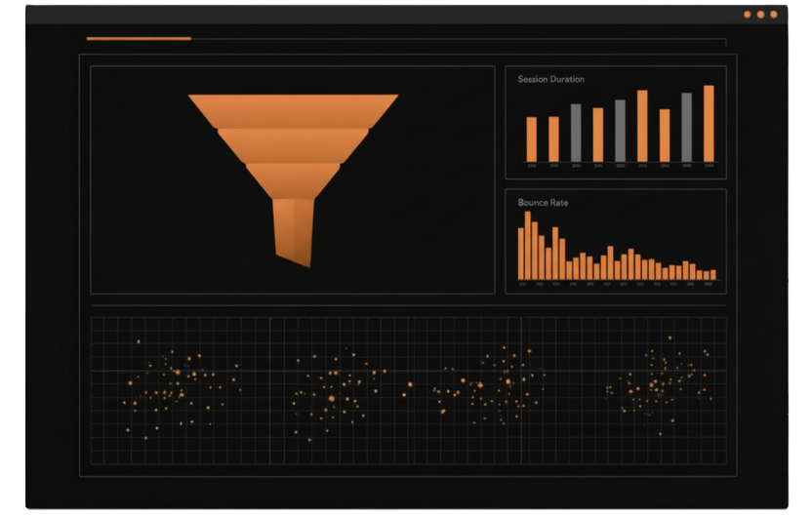Click the rightmost orange window control dot
Viewport: 812px width, 515px height.
click(x=774, y=15)
